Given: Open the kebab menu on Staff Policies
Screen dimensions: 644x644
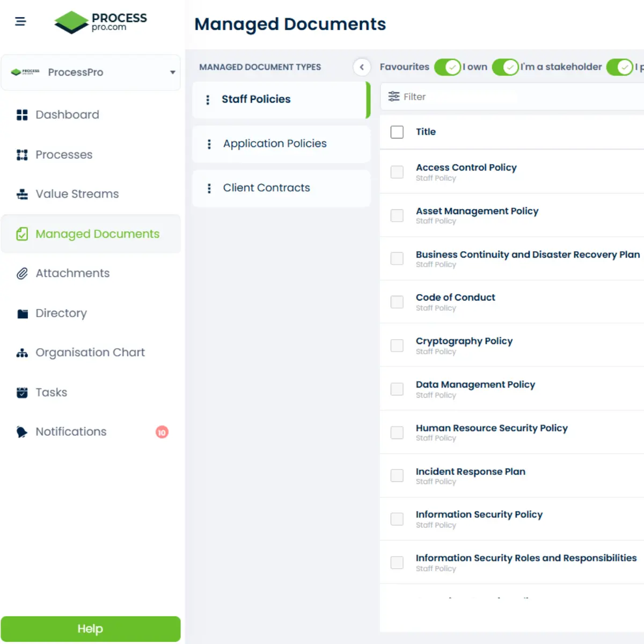Looking at the screenshot, I should pos(208,99).
